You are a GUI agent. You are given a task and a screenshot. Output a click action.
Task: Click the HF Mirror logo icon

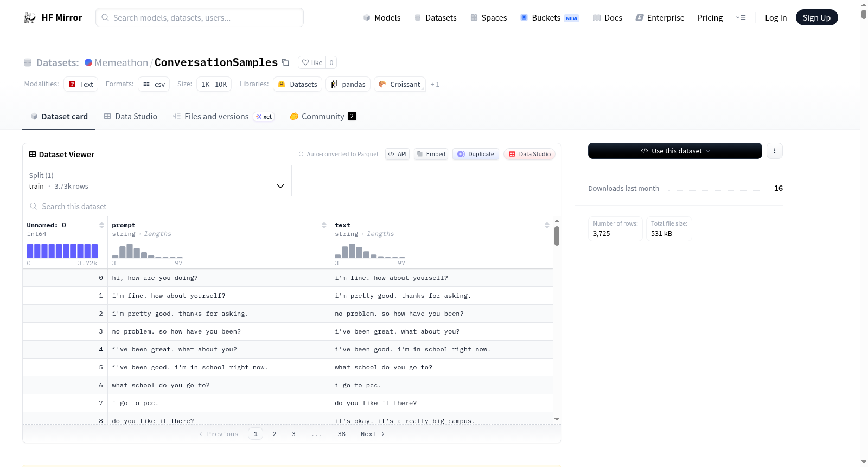[x=30, y=18]
